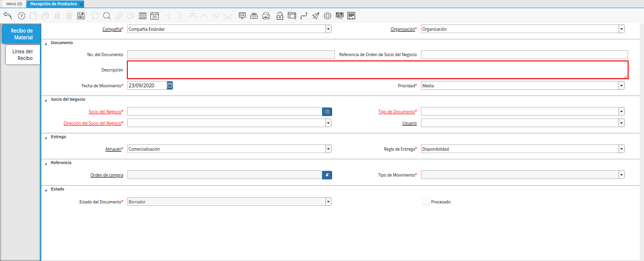Viewport: 644px width, 261px height.
Task: Open the help question mark icon
Action: click(x=21, y=16)
